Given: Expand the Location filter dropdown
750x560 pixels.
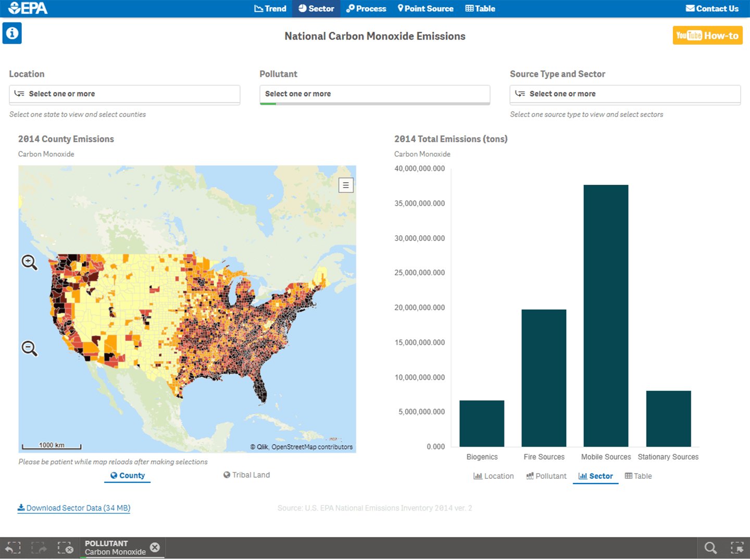Looking at the screenshot, I should click(x=124, y=94).
